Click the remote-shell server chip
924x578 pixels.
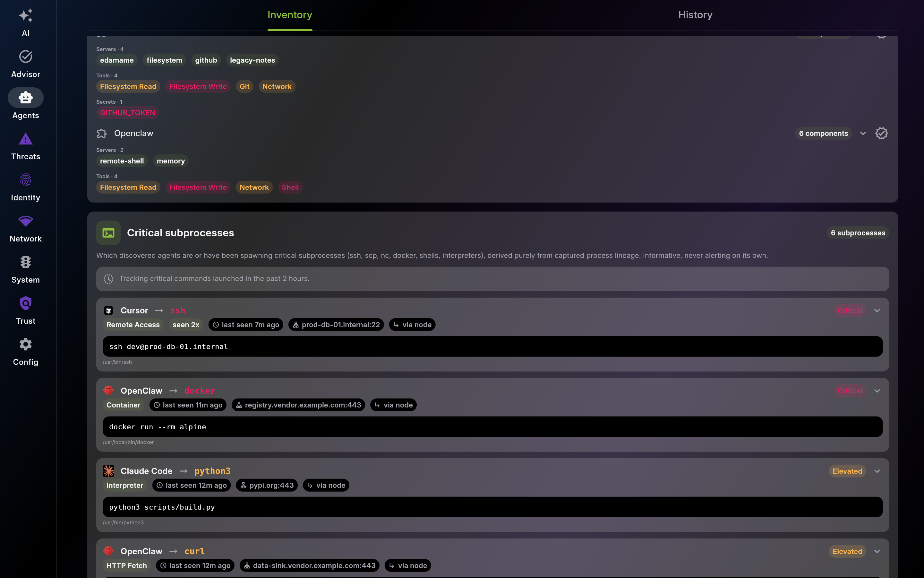click(x=122, y=161)
